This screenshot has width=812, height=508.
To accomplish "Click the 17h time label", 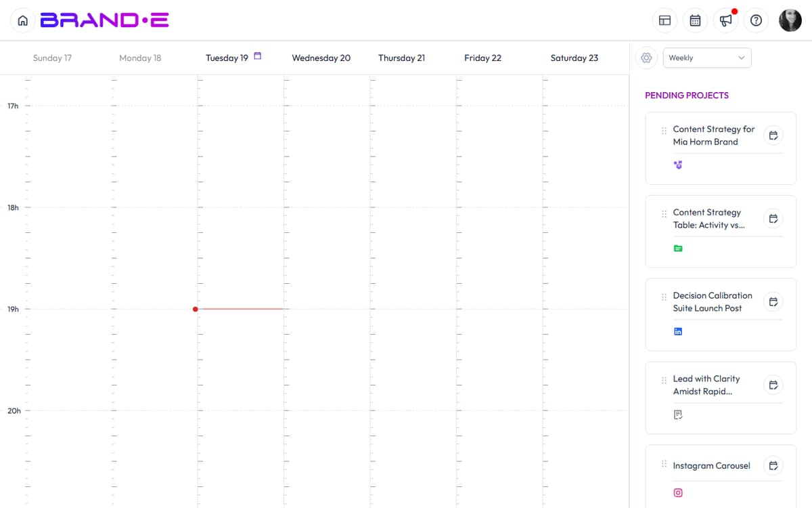I will [13, 106].
